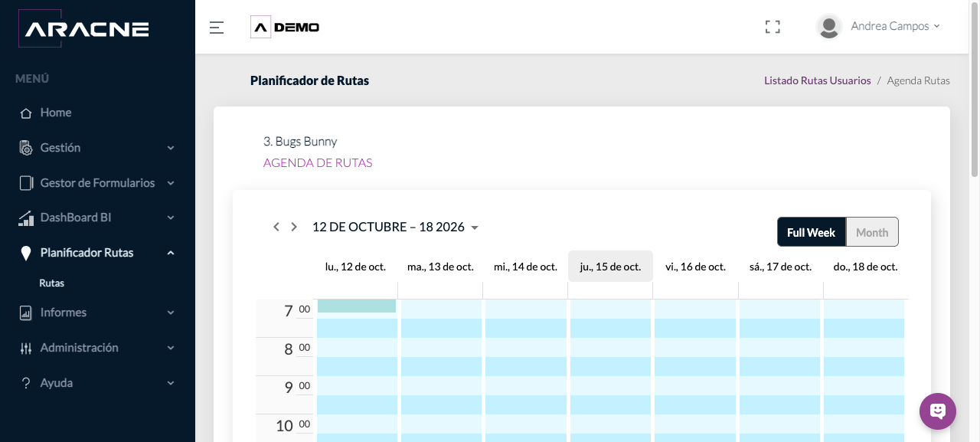Open the Andrea Campos user dropdown
This screenshot has width=980, height=442.
[x=895, y=26]
